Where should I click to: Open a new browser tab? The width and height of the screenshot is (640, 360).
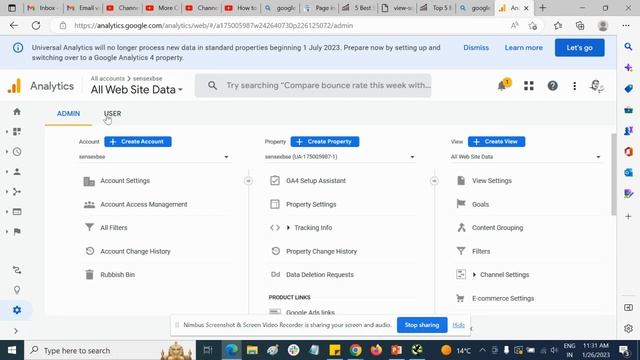pos(542,8)
